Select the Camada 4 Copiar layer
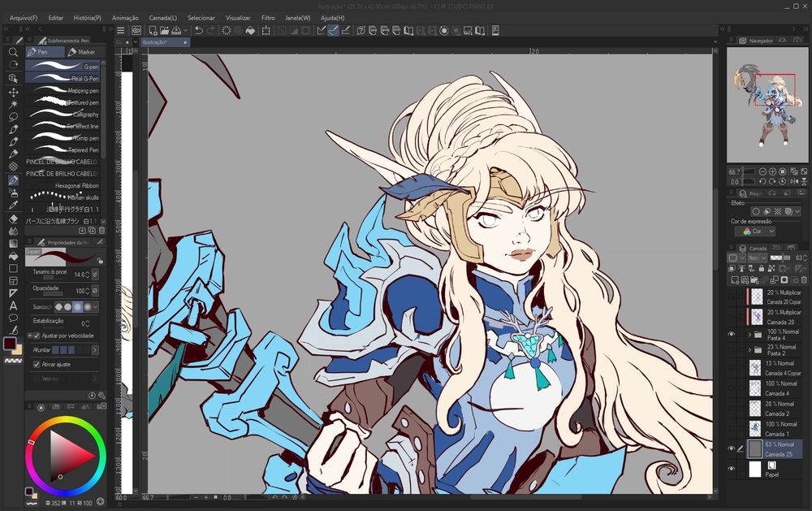 pyautogui.click(x=775, y=368)
